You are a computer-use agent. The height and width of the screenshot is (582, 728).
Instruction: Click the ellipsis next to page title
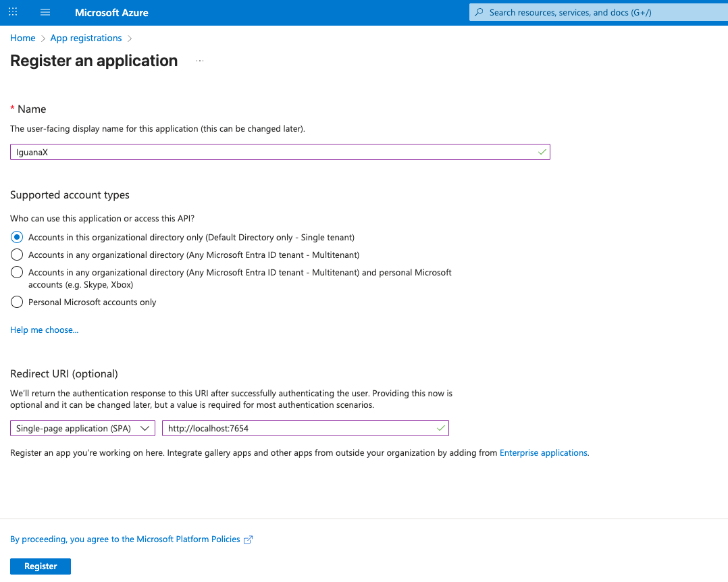200,61
